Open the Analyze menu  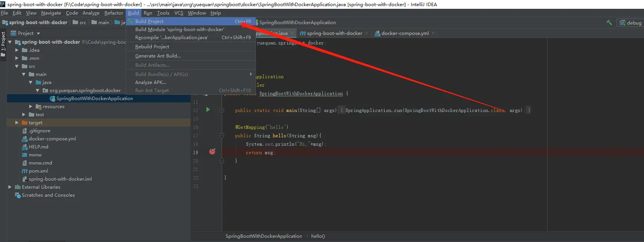tap(91, 13)
